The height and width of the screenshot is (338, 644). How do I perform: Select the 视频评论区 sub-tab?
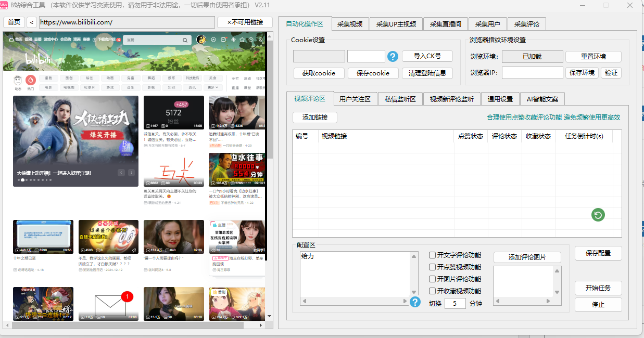[310, 98]
